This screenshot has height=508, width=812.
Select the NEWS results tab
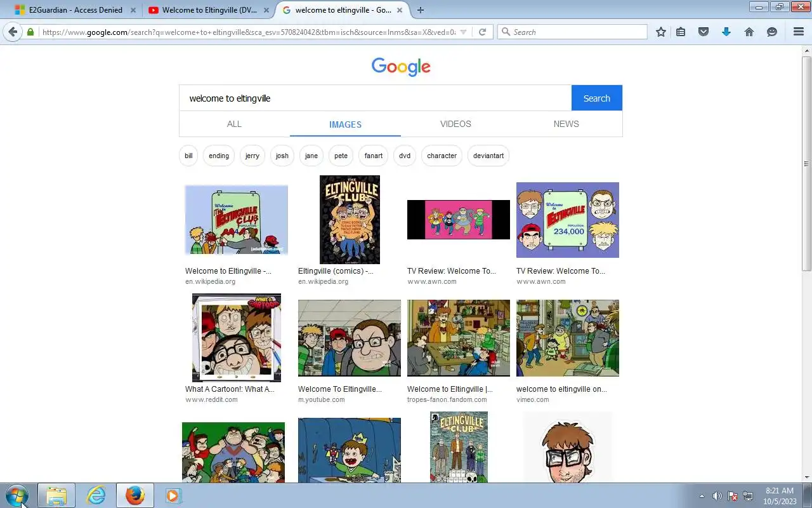pos(566,124)
